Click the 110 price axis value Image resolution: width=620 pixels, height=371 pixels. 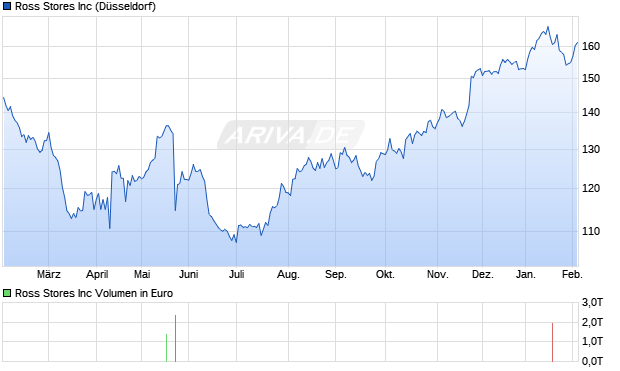pyautogui.click(x=591, y=231)
